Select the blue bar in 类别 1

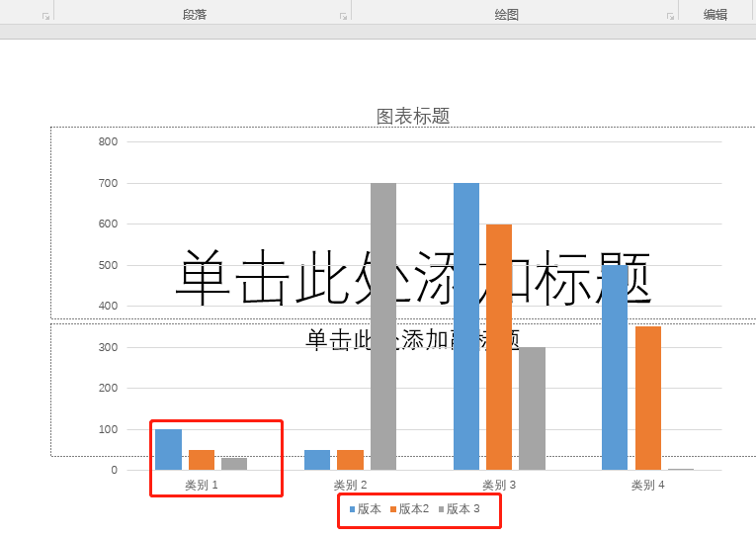168,450
